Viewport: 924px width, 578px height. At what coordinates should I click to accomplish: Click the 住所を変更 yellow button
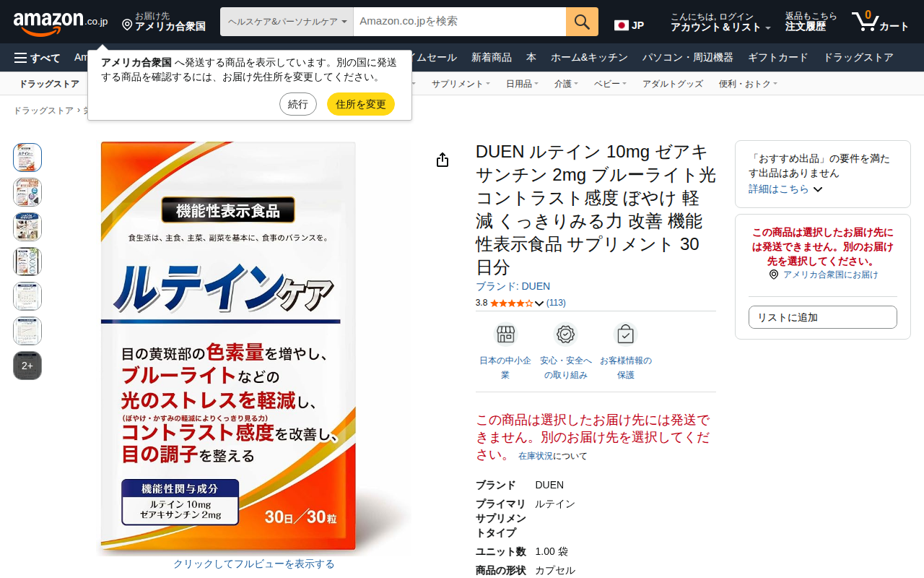click(x=361, y=104)
